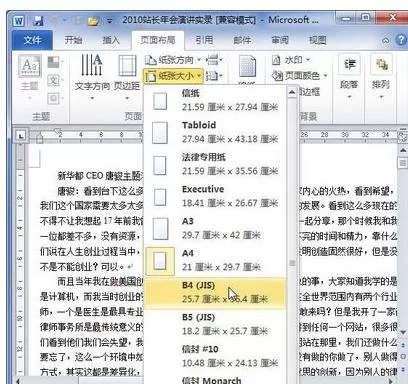Minimize the ribbon with the caret icon
The height and width of the screenshot is (384, 408).
(x=385, y=40)
